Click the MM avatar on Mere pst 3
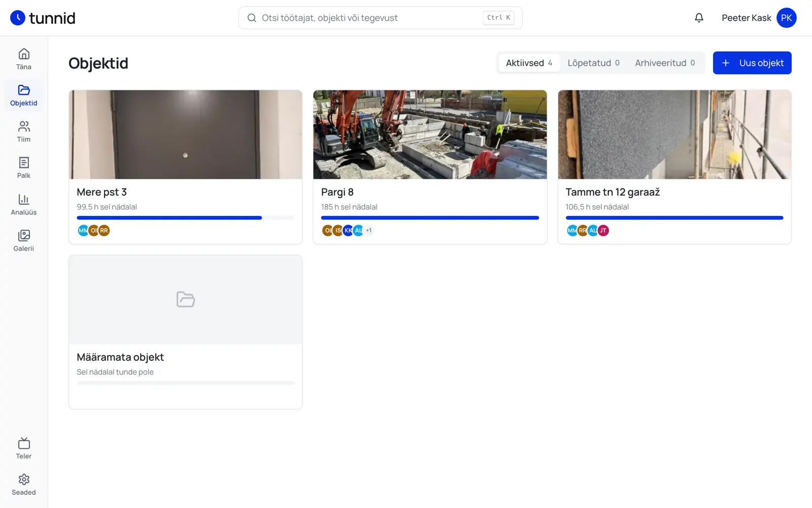Screen dimensions: 812x508 (x=83, y=231)
